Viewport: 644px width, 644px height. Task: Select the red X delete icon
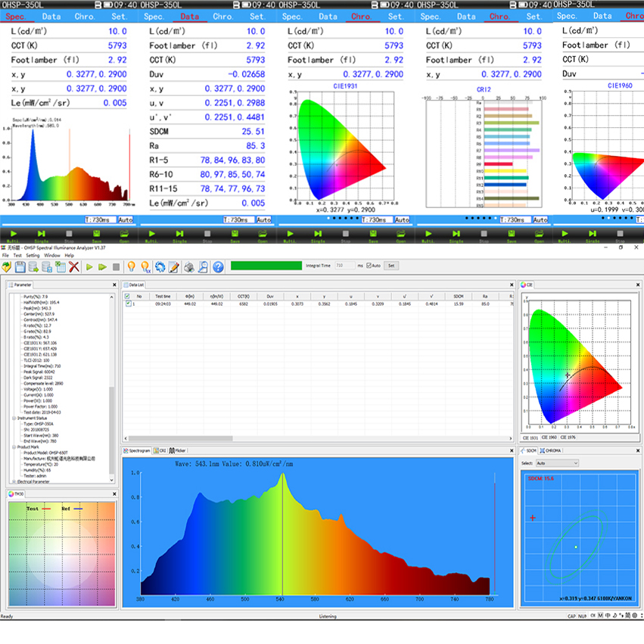click(73, 265)
